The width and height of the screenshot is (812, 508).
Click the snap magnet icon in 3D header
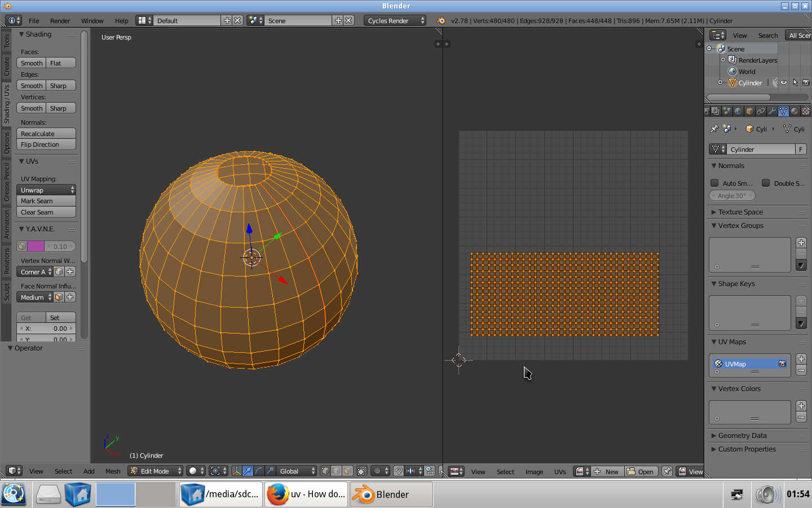tap(399, 471)
